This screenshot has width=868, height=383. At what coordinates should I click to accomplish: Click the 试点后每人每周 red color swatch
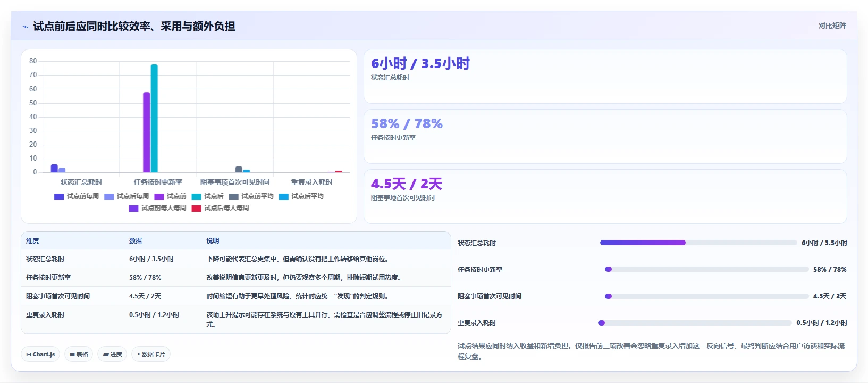(x=196, y=209)
